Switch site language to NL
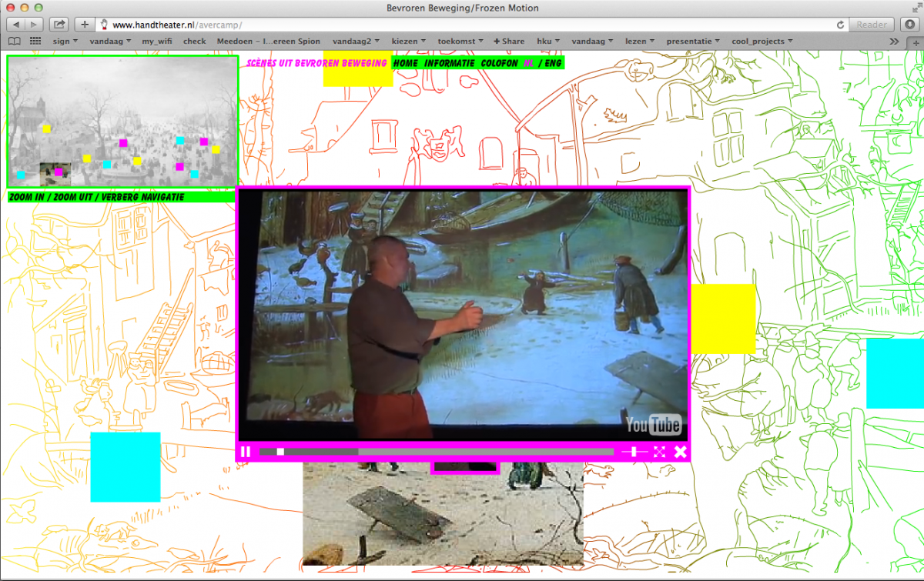Image resolution: width=924 pixels, height=581 pixels. point(528,63)
